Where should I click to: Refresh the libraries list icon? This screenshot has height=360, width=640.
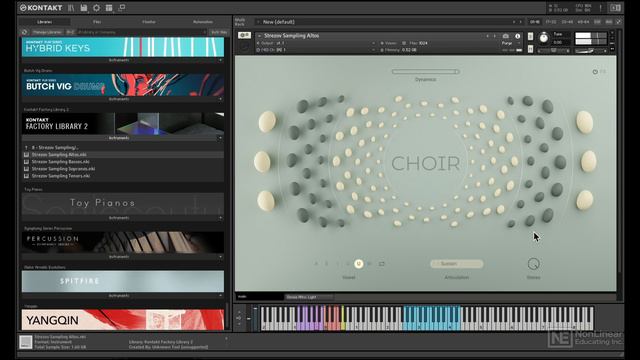[25, 32]
